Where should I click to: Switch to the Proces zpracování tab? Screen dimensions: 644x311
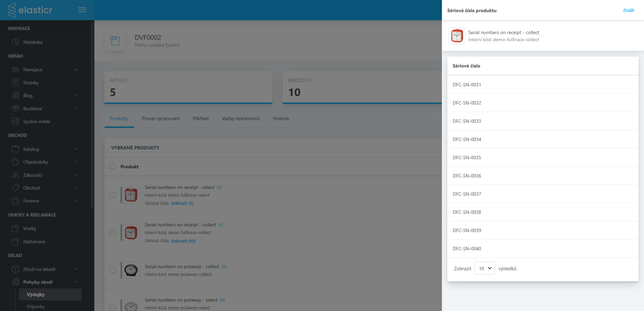pos(160,118)
